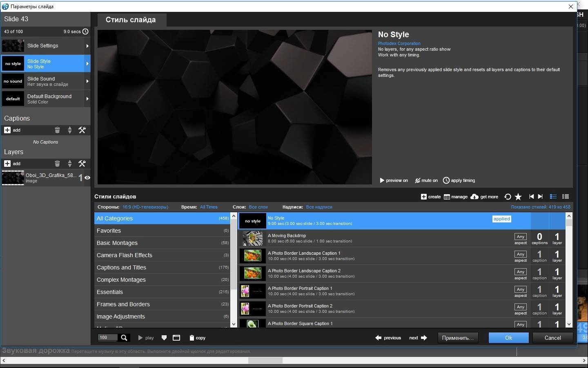The image size is (588, 368).
Task: Delete caption using Captions trash icon
Action: click(57, 130)
